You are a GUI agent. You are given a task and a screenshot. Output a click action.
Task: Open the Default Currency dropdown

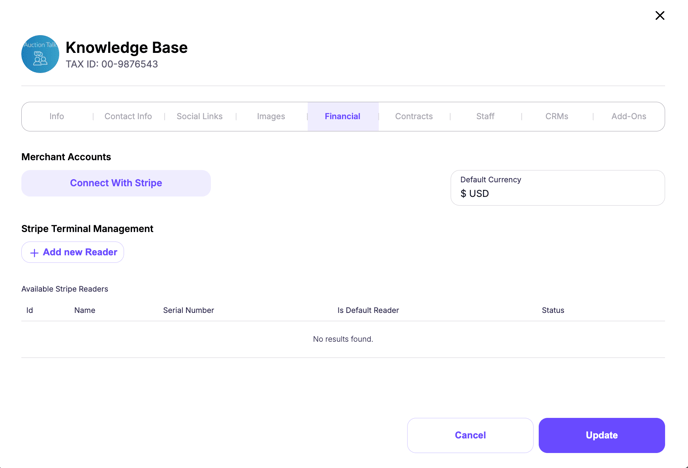click(x=558, y=188)
